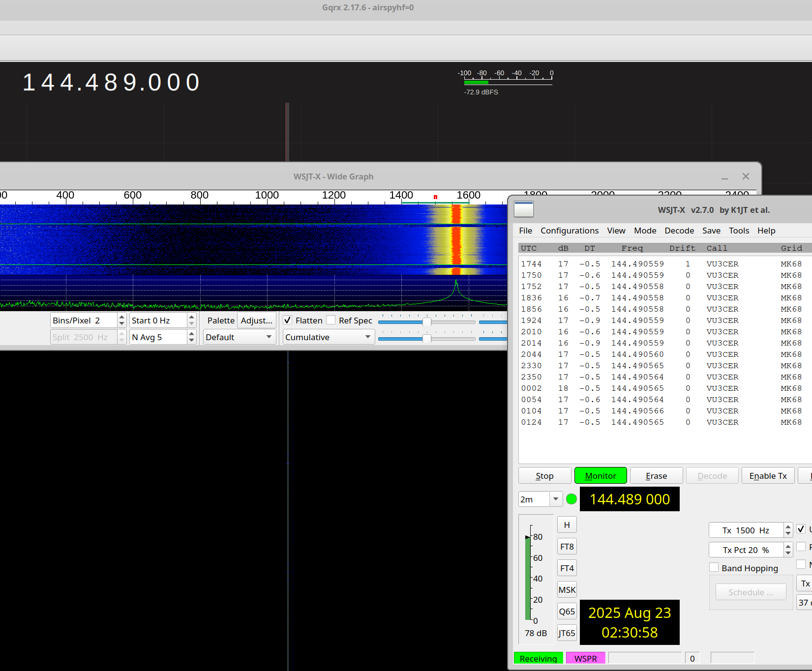Open the File menu
812x671 pixels.
[x=525, y=231]
